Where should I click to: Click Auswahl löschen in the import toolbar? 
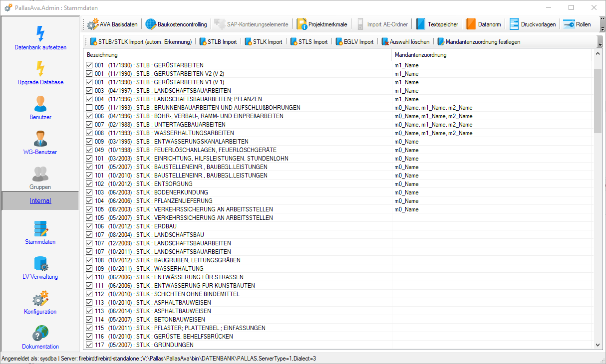(x=405, y=42)
